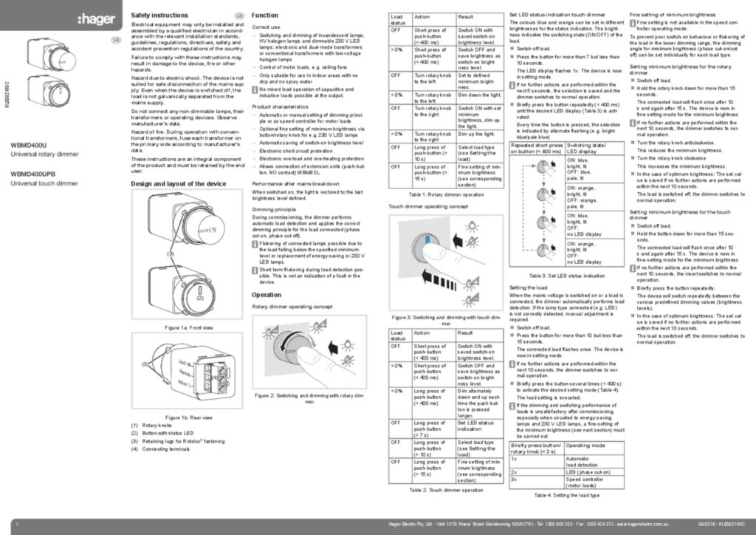The height and width of the screenshot is (535, 756).
Task: Select the top button-state illustration of four
Action: [x=546, y=170]
